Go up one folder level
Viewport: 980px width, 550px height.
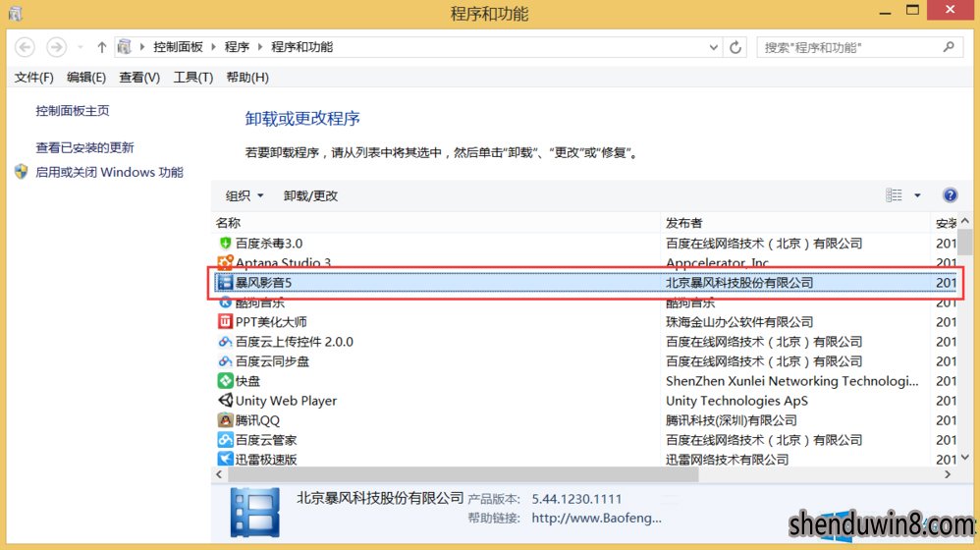point(101,47)
